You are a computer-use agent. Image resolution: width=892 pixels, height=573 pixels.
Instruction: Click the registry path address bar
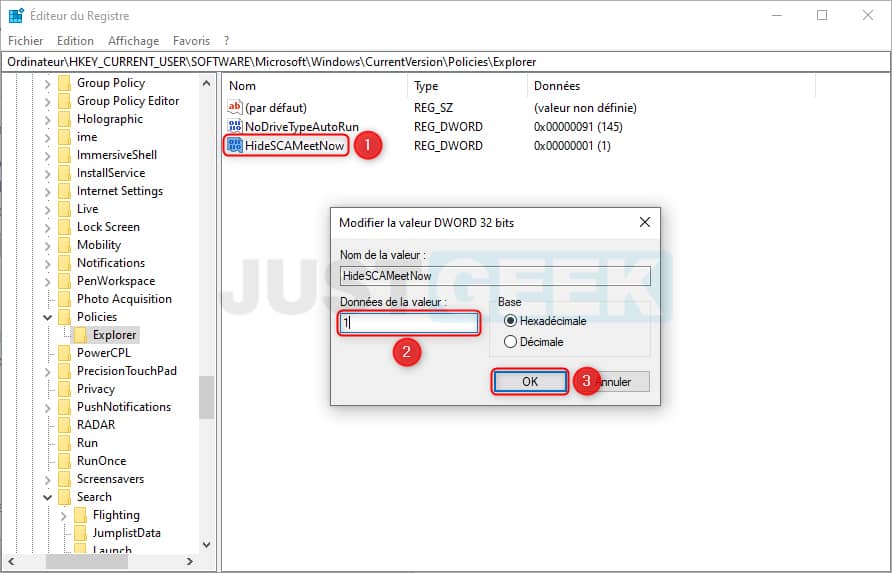click(x=446, y=62)
